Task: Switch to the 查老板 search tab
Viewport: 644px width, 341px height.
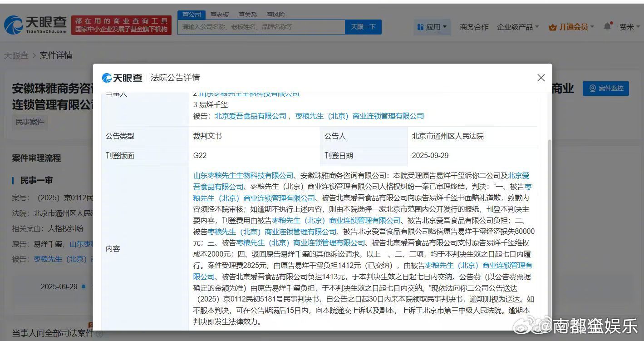Action: click(220, 15)
